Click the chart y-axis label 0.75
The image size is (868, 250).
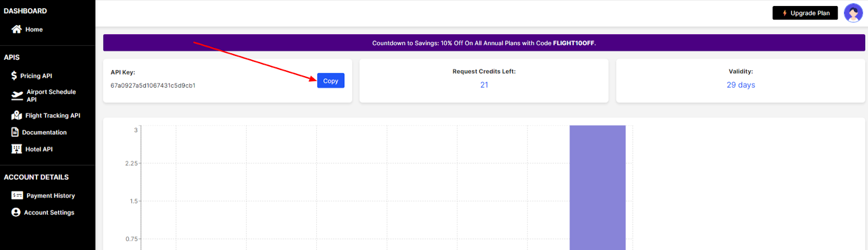(131, 239)
